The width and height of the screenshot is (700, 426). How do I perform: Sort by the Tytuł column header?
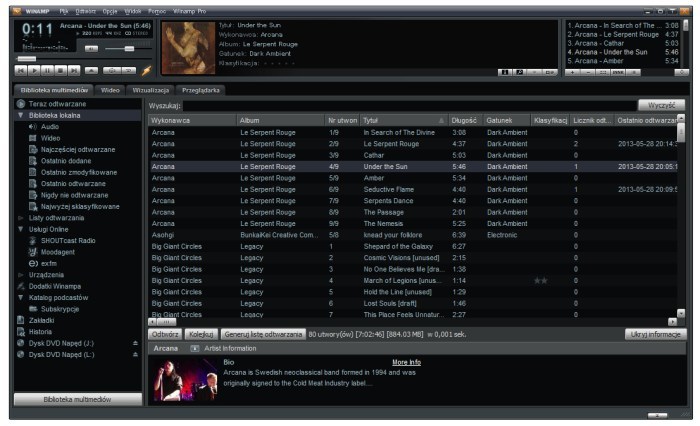[x=404, y=121]
